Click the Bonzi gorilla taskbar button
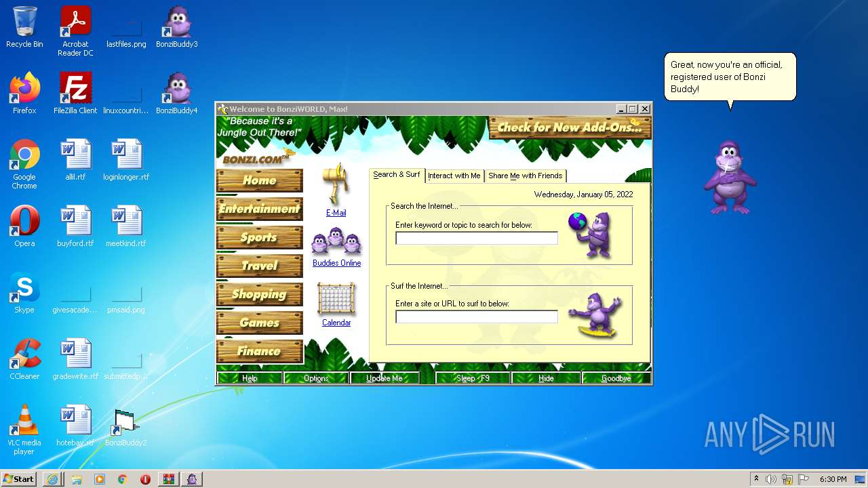The image size is (868, 488). click(193, 479)
